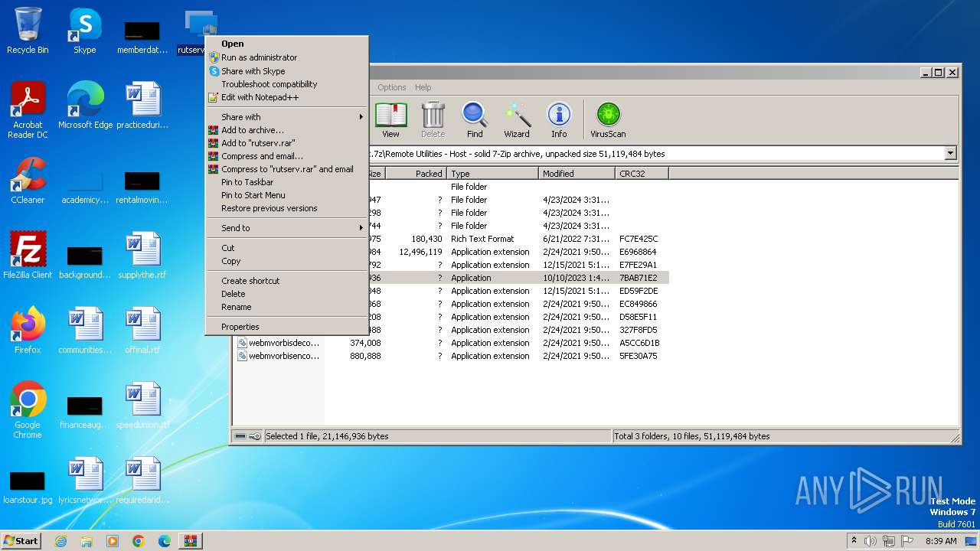980x551 pixels.
Task: Show hidden tray icons arrow
Action: 854,541
